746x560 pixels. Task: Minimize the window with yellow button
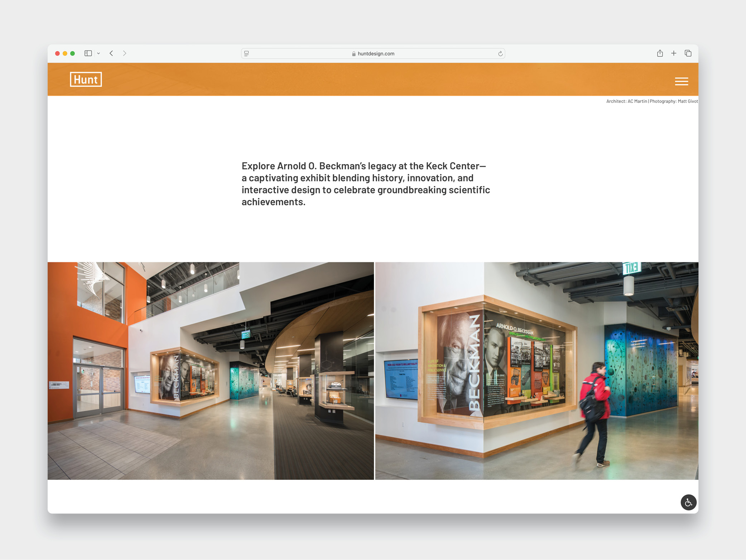(65, 53)
